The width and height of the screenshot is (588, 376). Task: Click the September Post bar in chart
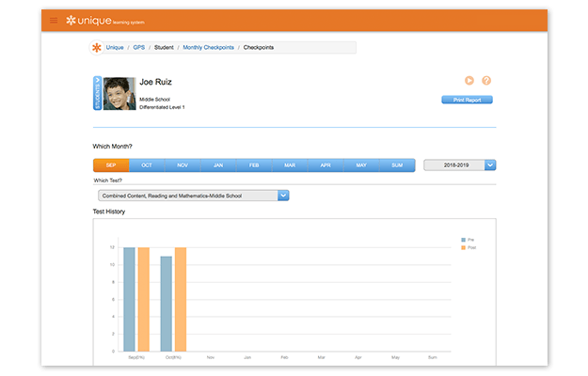pyautogui.click(x=144, y=299)
